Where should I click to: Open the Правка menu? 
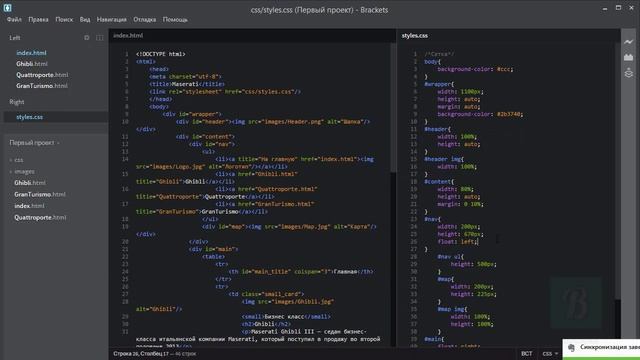[x=38, y=19]
